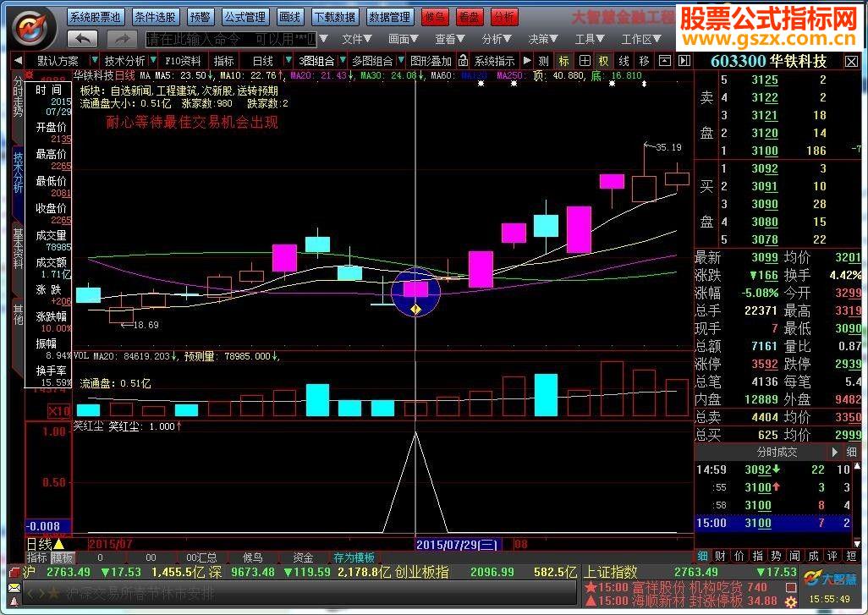Image resolution: width=868 pixels, height=615 pixels.
Task: Click the red 看盘 button
Action: point(470,17)
